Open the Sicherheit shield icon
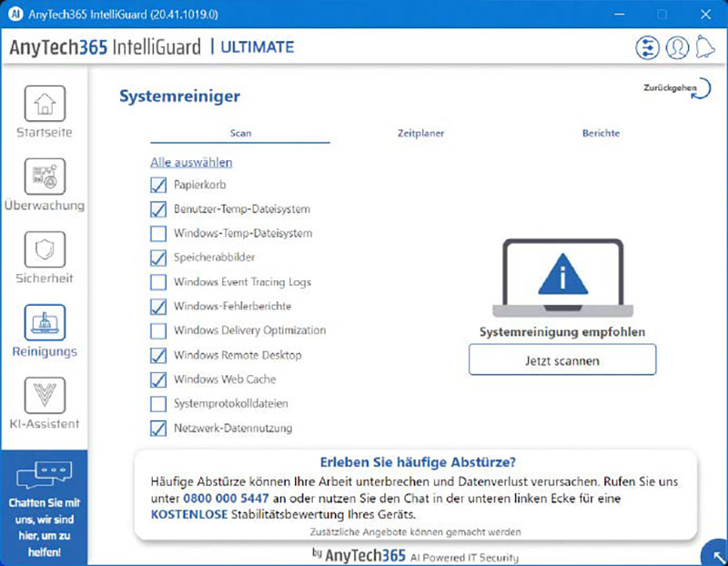728x566 pixels. click(45, 249)
